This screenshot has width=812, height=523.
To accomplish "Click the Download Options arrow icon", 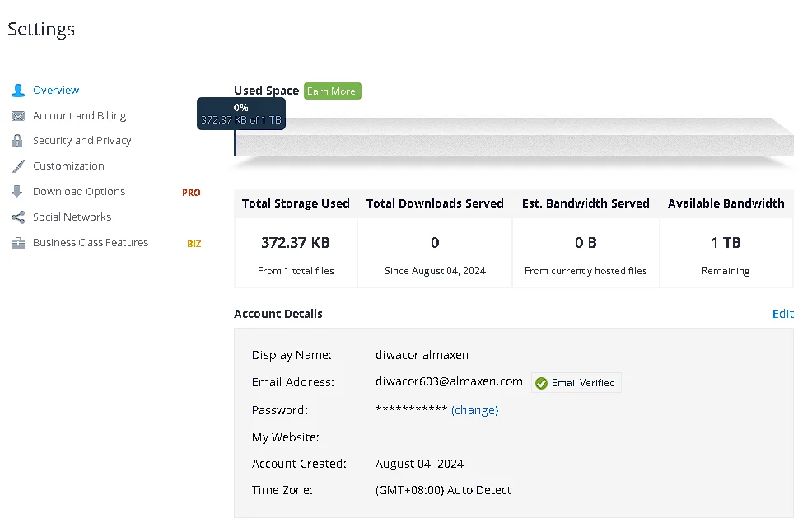I will click(x=17, y=192).
